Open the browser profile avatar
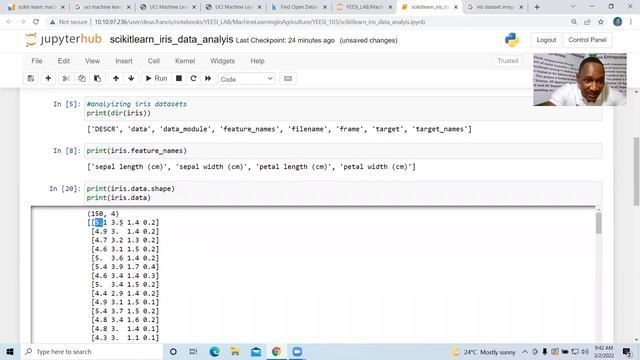 (x=618, y=22)
